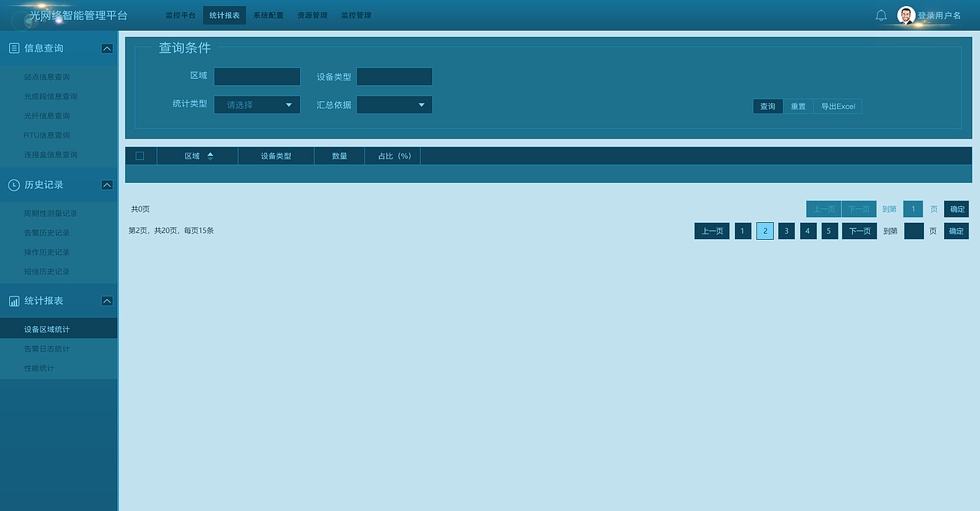Select 设备区域统计 in sidebar

pyautogui.click(x=58, y=329)
